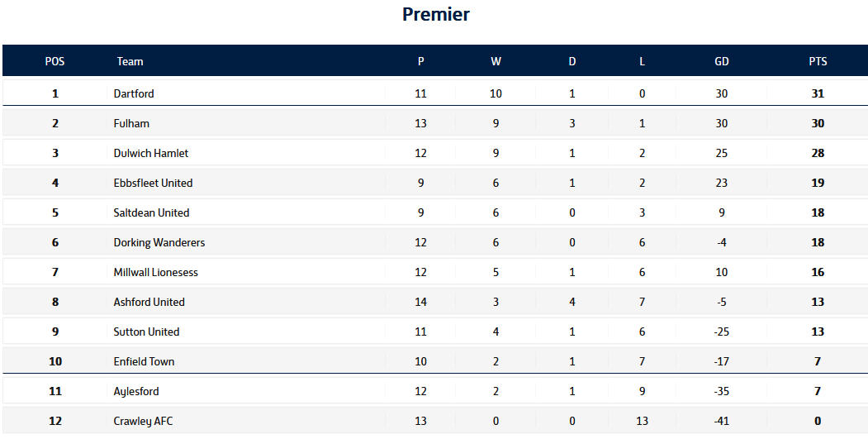The image size is (868, 439).
Task: Open the Aylesford team entry
Action: coord(136,391)
